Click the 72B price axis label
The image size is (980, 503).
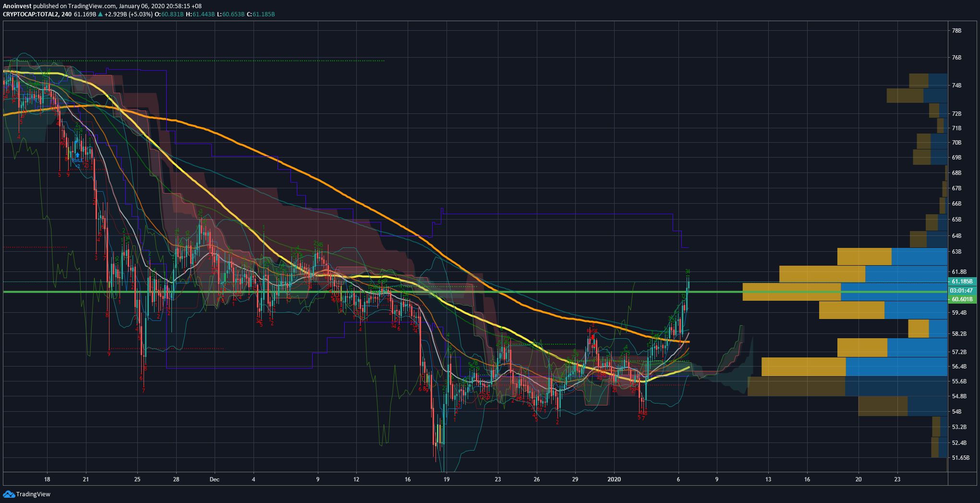[x=956, y=114]
